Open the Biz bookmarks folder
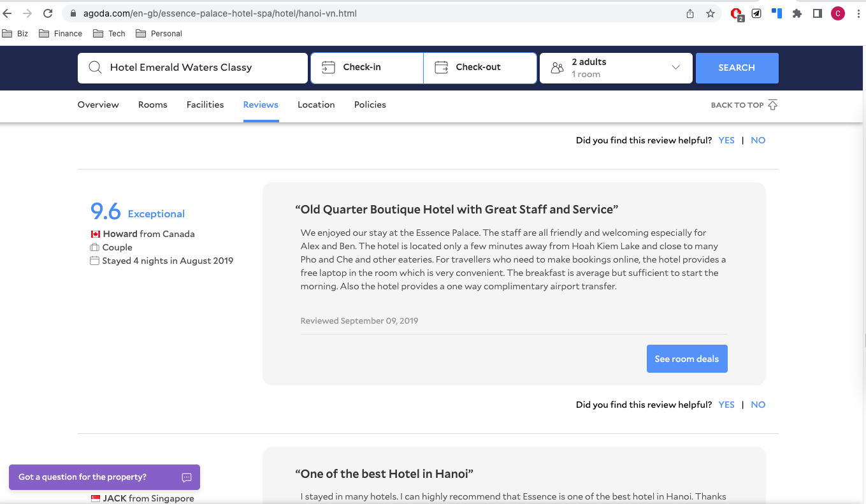Screen dimensions: 866x504 [15, 34]
